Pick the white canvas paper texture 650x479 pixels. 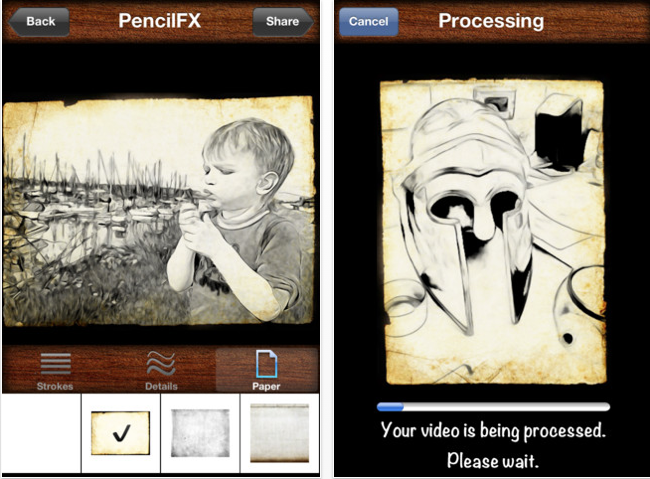[x=279, y=433]
